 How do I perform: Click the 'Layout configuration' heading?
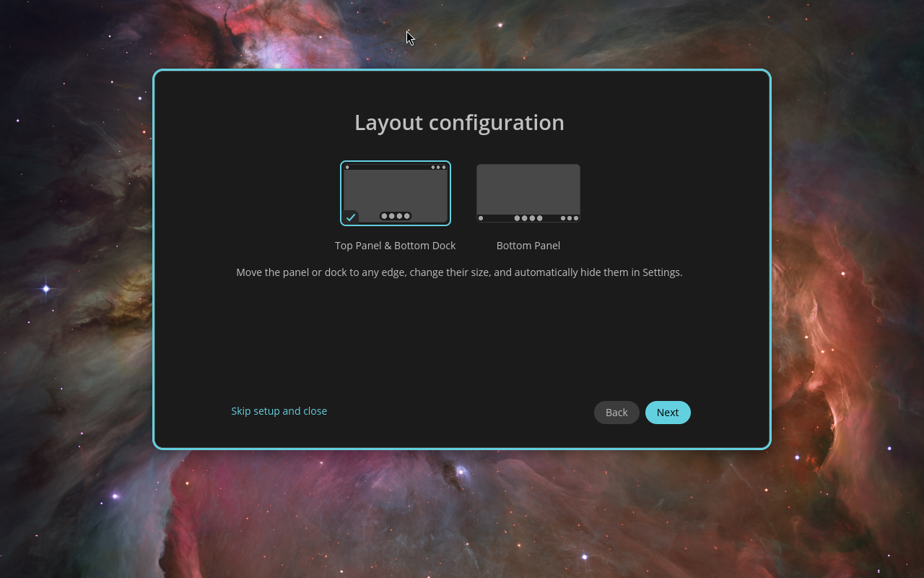pos(459,123)
